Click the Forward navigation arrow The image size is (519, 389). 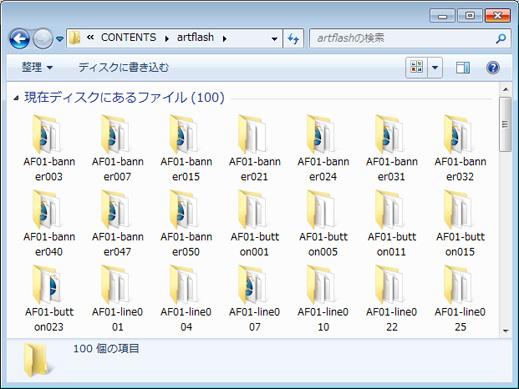43,39
